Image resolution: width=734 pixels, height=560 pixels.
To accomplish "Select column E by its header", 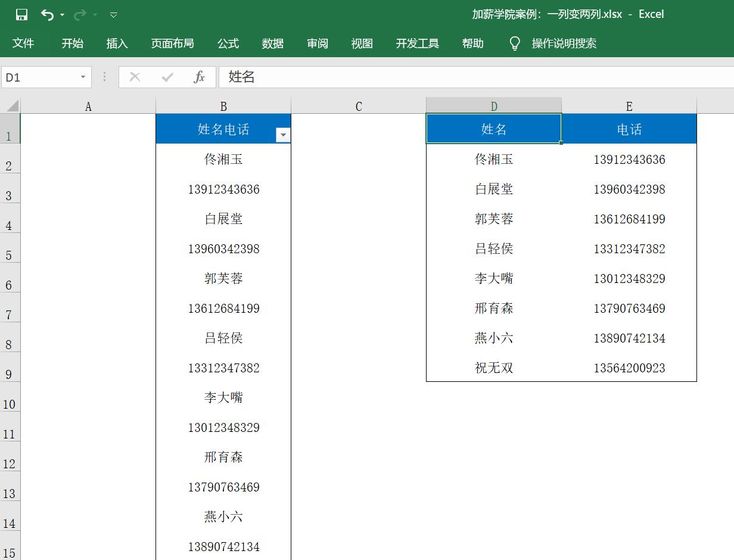I will pyautogui.click(x=629, y=105).
